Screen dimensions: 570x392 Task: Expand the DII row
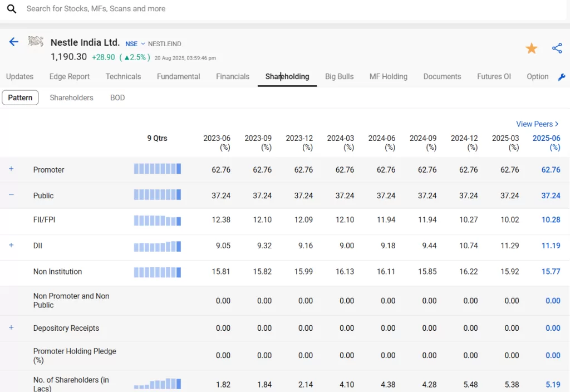click(x=11, y=245)
